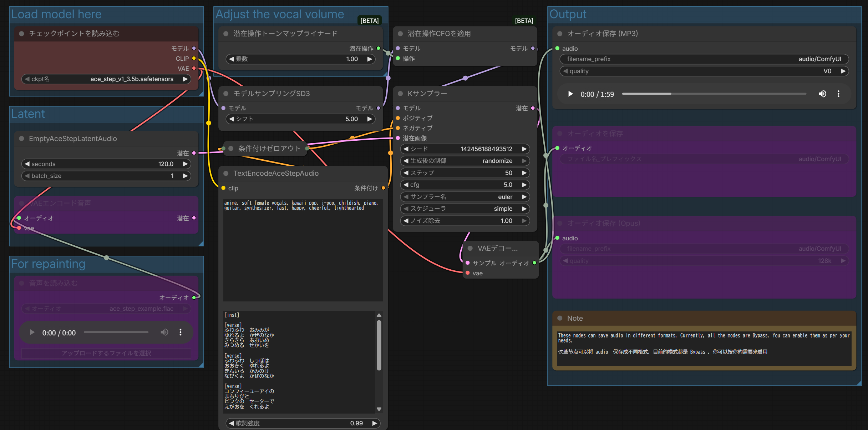The height and width of the screenshot is (430, 868).
Task: Open MP3 audio player options menu
Action: (838, 94)
